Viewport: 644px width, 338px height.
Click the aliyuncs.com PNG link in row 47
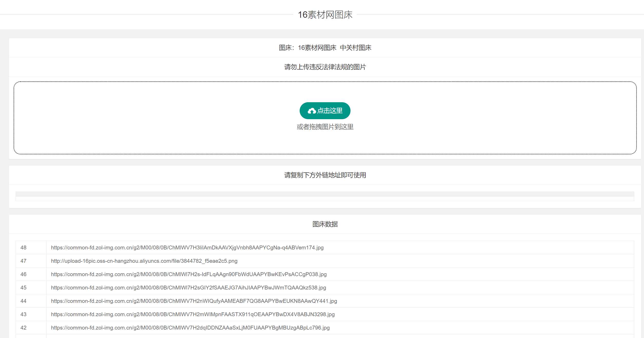tap(144, 261)
